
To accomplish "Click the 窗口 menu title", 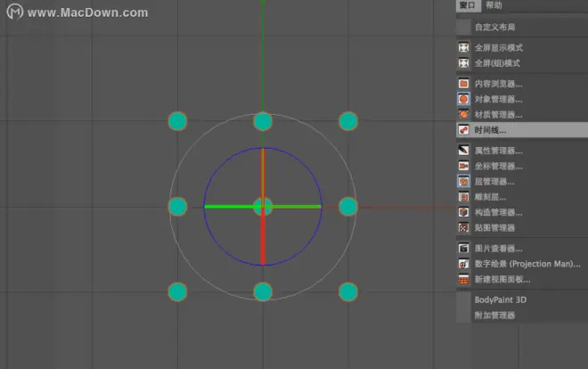I will click(x=467, y=4).
